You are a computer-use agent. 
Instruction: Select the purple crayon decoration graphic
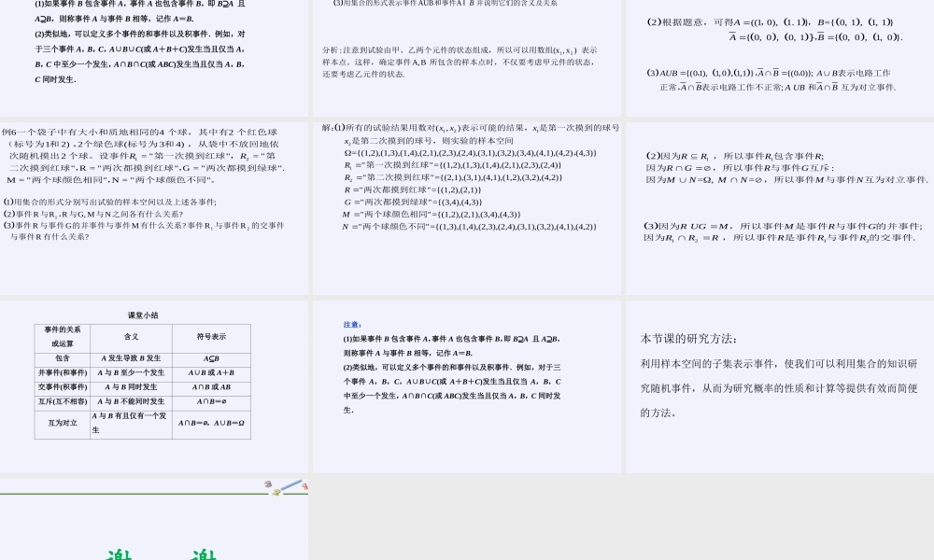tap(268, 483)
